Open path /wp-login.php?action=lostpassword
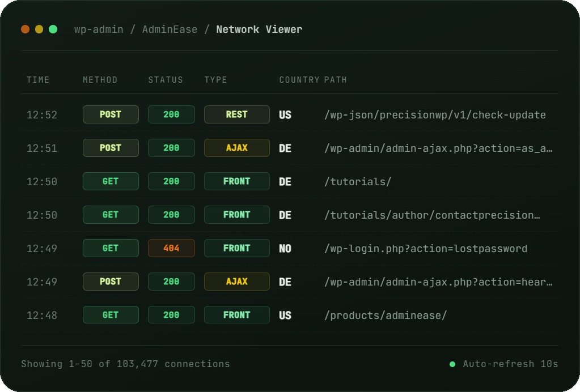580x392 pixels. [426, 249]
